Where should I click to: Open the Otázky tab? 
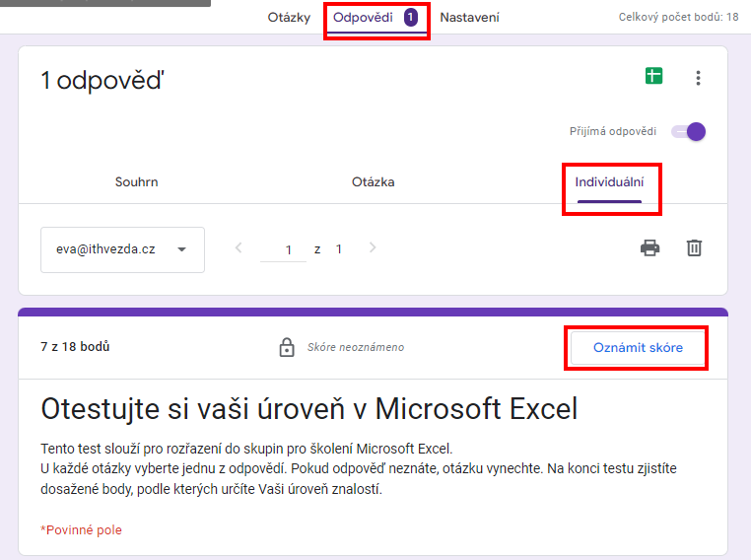point(289,18)
